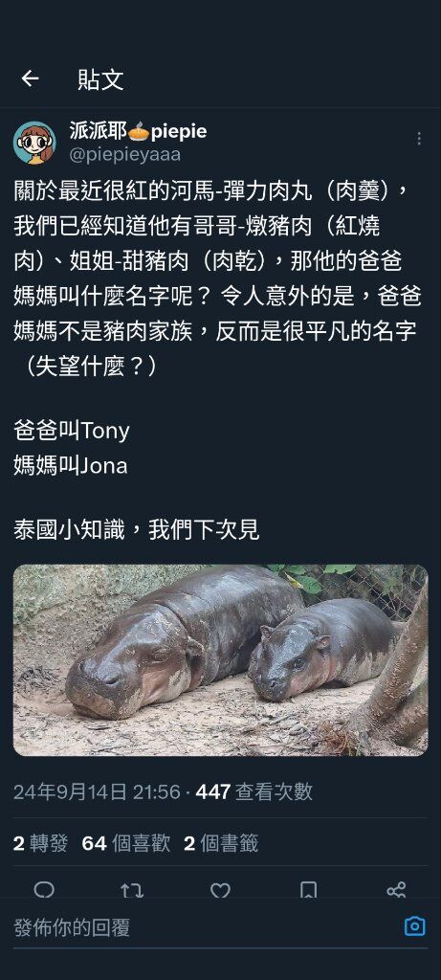Tap the repost arrows icon
The height and width of the screenshot is (980, 441).
click(x=132, y=890)
